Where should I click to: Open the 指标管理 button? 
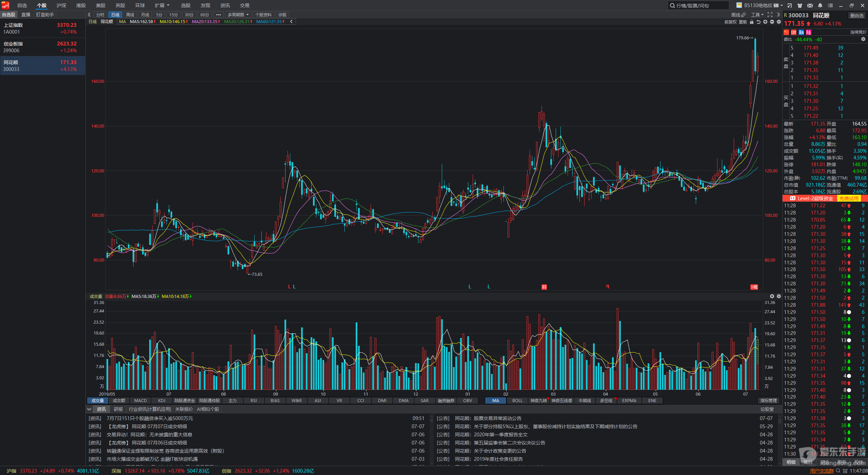pyautogui.click(x=768, y=400)
